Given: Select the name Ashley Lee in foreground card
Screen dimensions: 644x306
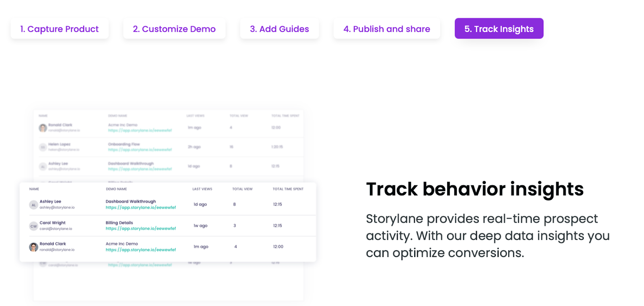Looking at the screenshot, I should click(50, 201).
